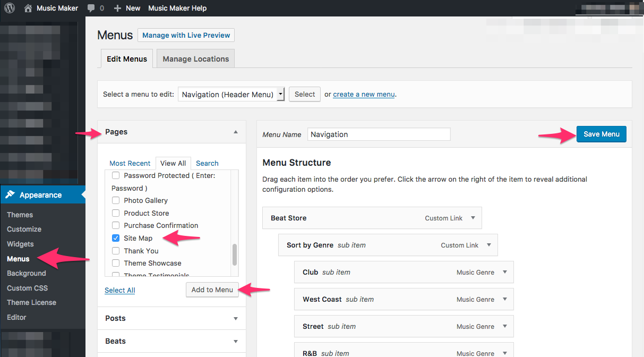Click the Select All link
This screenshot has width=644, height=357.
(120, 290)
